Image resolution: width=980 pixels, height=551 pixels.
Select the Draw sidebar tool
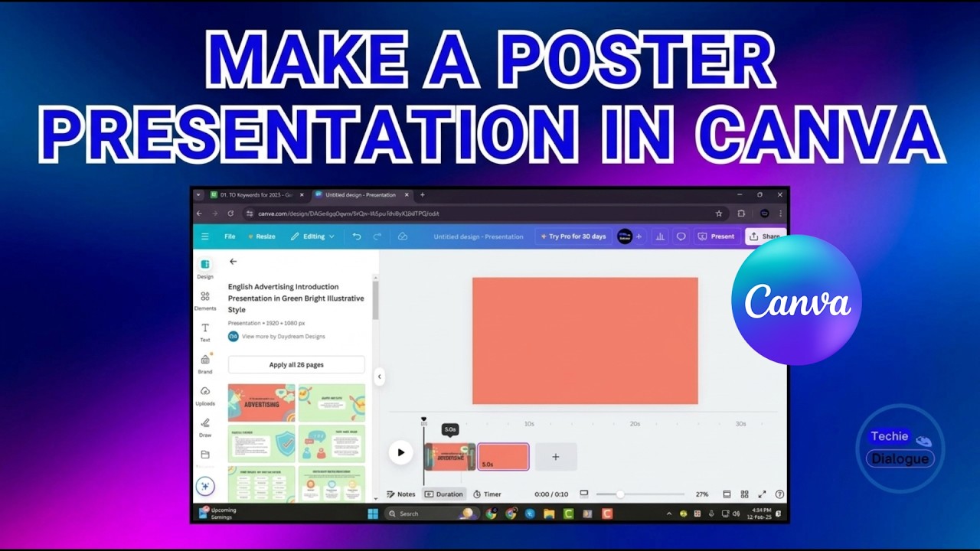click(205, 428)
